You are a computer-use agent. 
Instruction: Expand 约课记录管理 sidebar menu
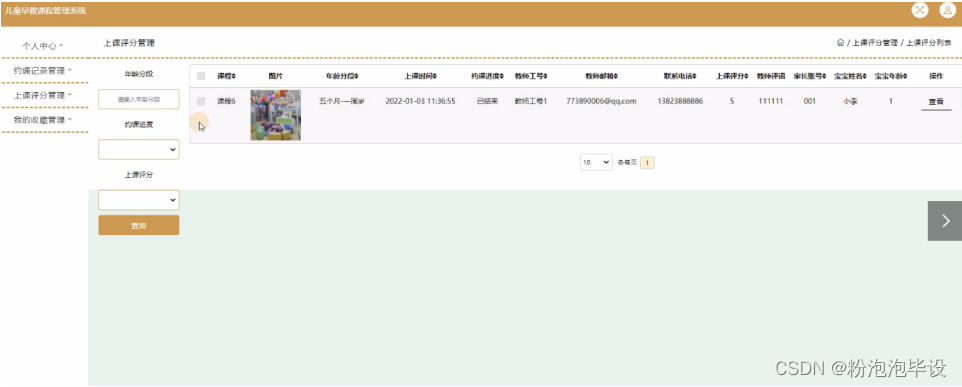pyautogui.click(x=43, y=71)
